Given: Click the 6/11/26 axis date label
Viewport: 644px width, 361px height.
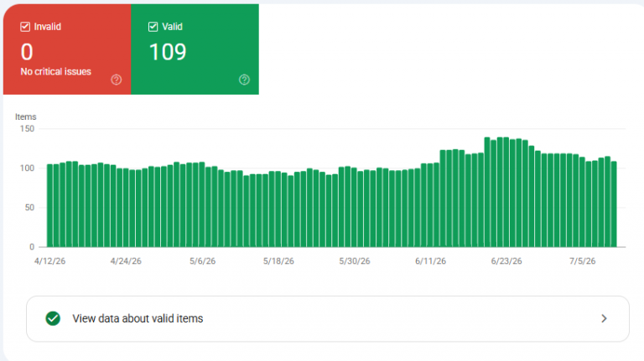Looking at the screenshot, I should point(430,261).
